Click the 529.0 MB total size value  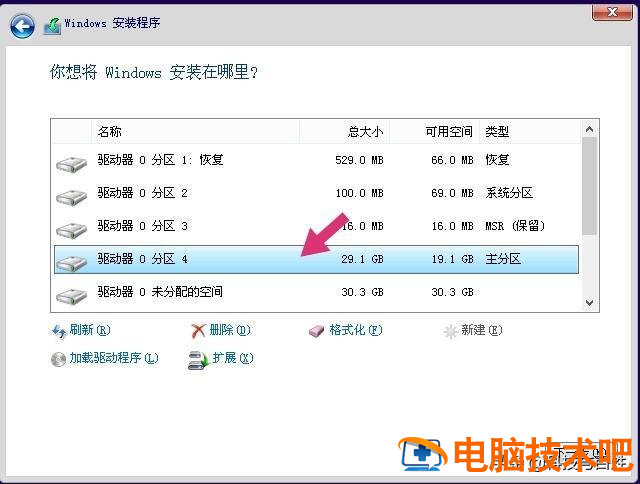point(359,160)
